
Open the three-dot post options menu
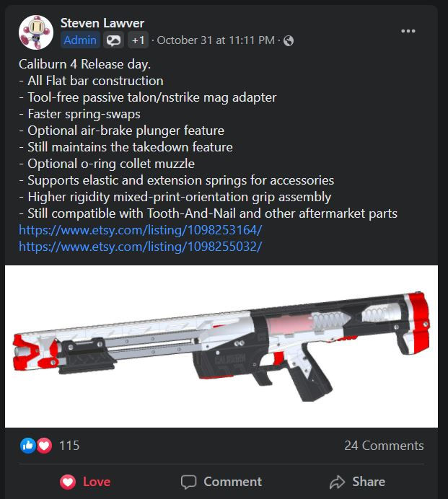[x=408, y=31]
